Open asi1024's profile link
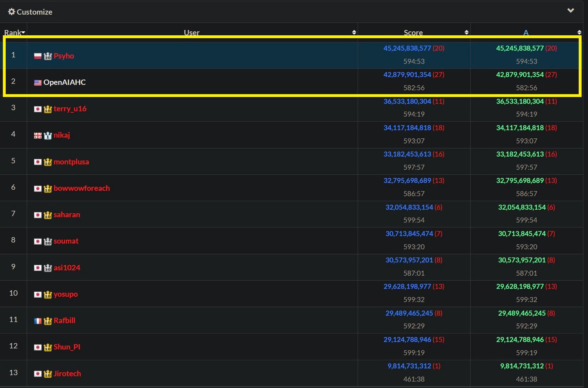This screenshot has height=388, width=588. (x=67, y=267)
